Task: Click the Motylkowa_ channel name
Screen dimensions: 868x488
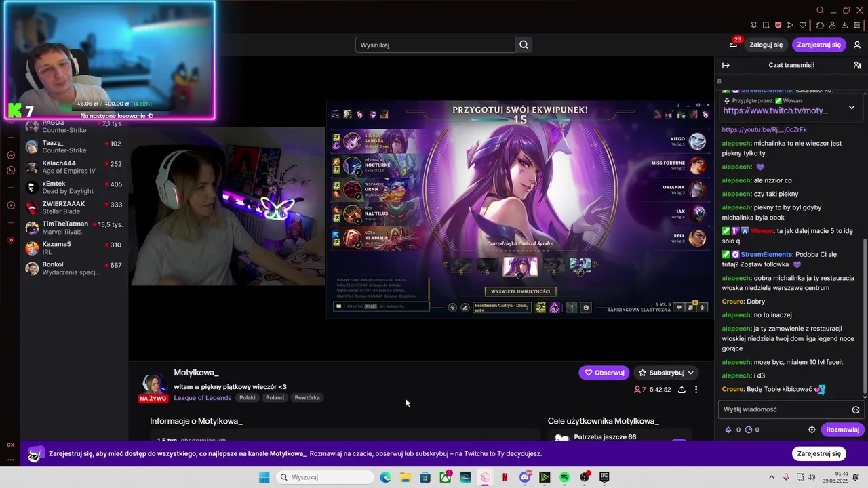Action: (196, 373)
